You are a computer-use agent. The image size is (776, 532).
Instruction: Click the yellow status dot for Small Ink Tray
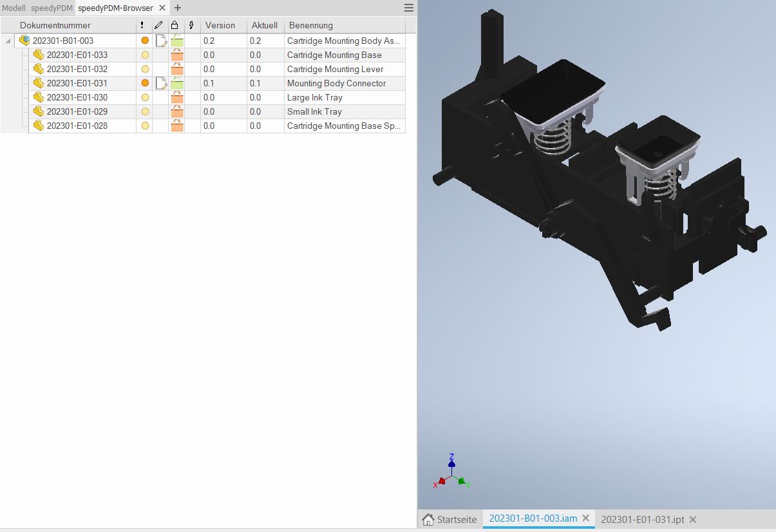[x=145, y=111]
